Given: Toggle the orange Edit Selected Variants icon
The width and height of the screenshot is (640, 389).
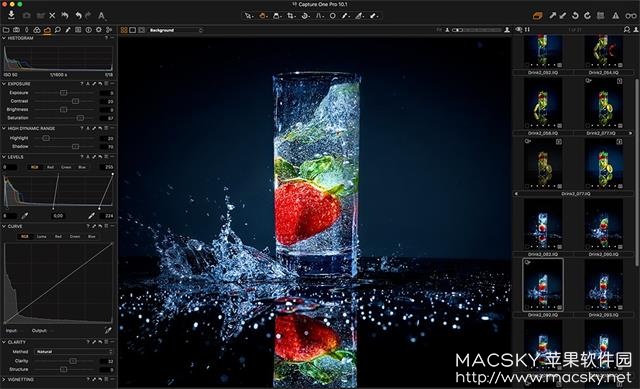Looking at the screenshot, I should click(x=538, y=16).
